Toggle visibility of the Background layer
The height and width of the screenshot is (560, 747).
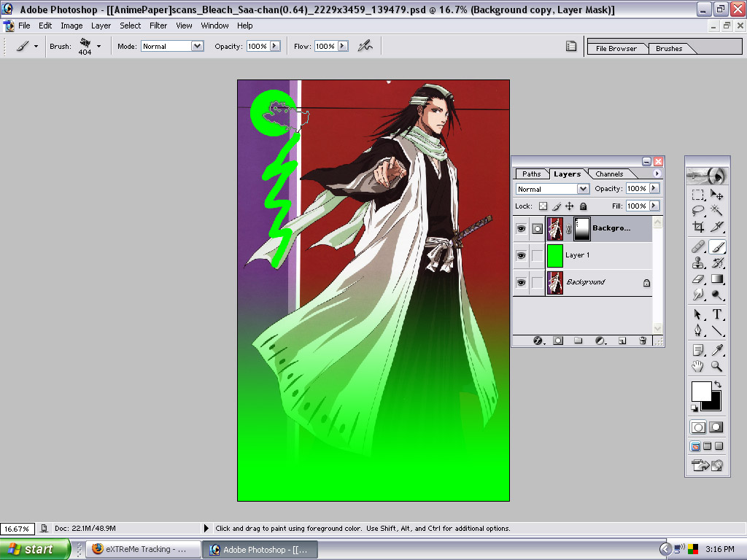521,283
